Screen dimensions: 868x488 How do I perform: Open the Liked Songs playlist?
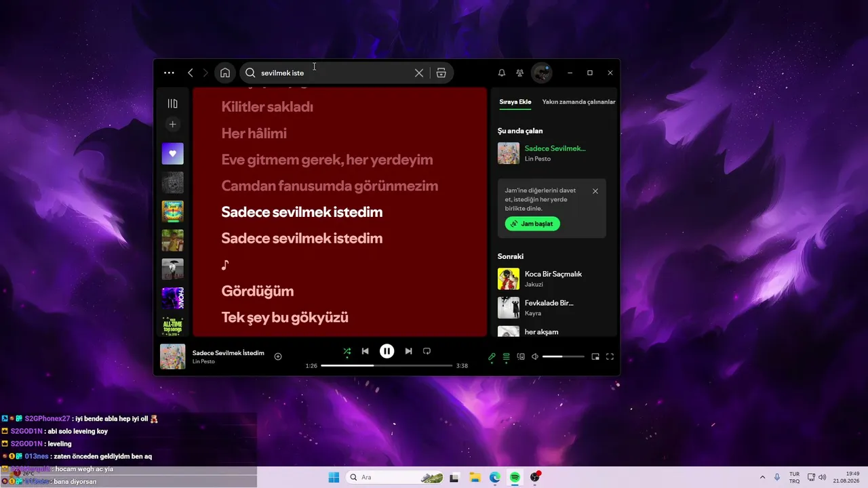click(x=173, y=154)
